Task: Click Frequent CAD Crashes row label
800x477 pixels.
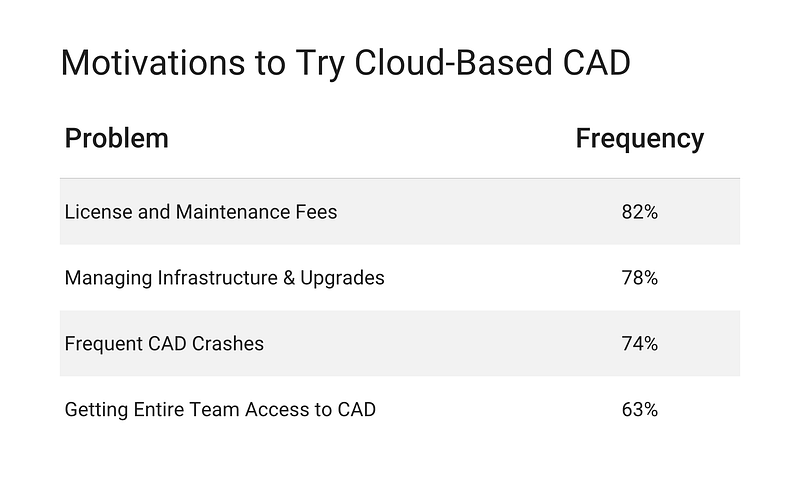Action: coord(164,344)
